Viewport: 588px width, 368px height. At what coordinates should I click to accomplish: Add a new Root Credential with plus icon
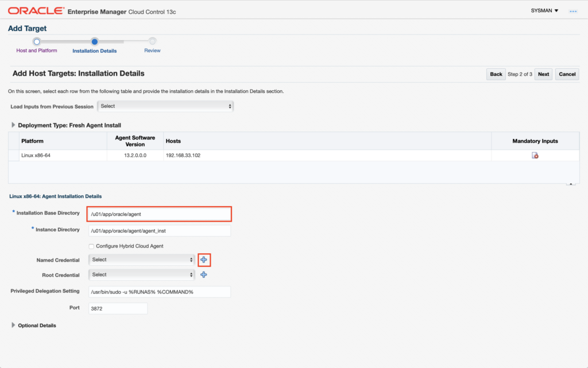click(204, 274)
